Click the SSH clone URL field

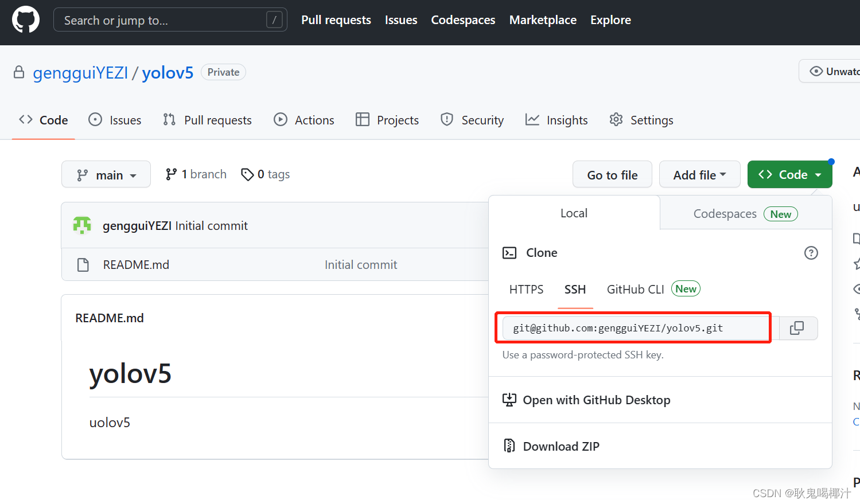(640, 328)
